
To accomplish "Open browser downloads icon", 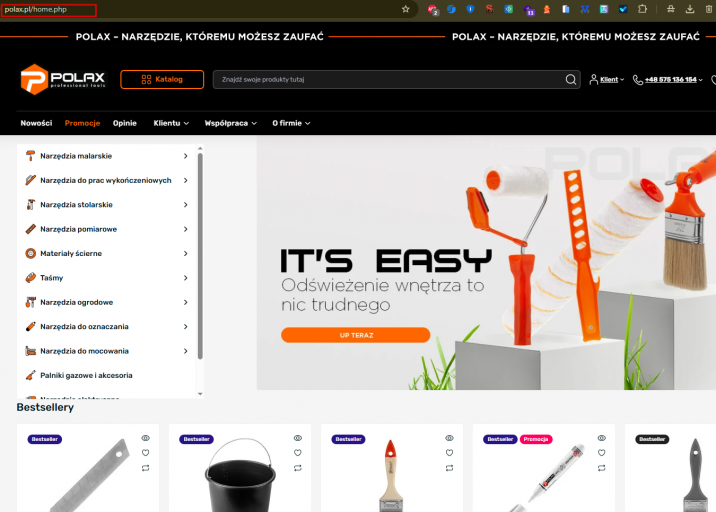I will (x=690, y=9).
